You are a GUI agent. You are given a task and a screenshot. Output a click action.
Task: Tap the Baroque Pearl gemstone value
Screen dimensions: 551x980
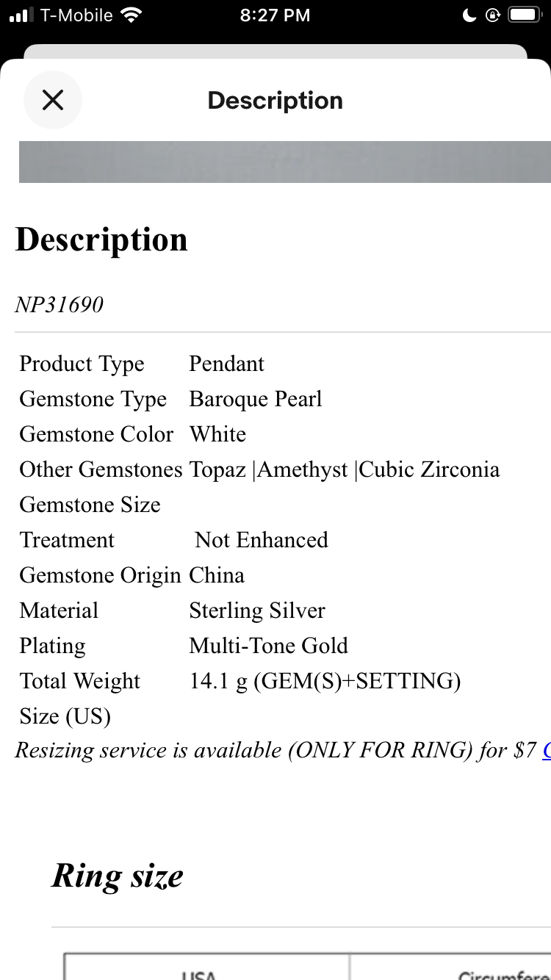[256, 399]
